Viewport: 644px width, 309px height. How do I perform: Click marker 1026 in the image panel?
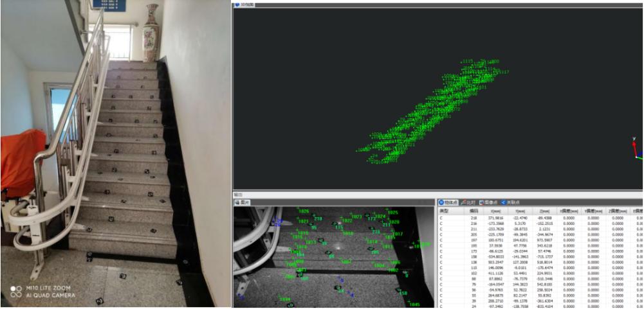pyautogui.click(x=302, y=212)
